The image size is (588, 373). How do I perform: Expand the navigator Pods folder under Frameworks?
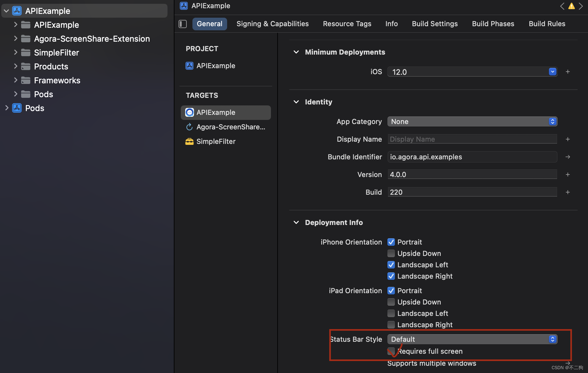(x=15, y=94)
